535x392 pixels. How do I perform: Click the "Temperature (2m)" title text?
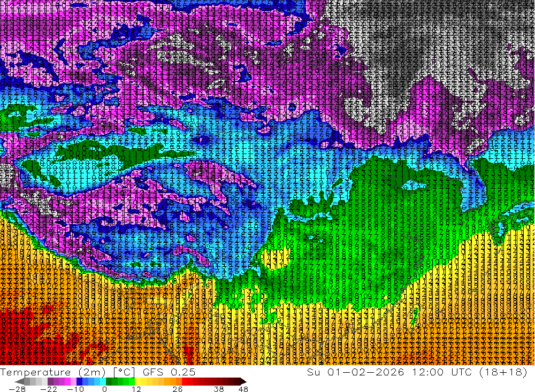53,372
